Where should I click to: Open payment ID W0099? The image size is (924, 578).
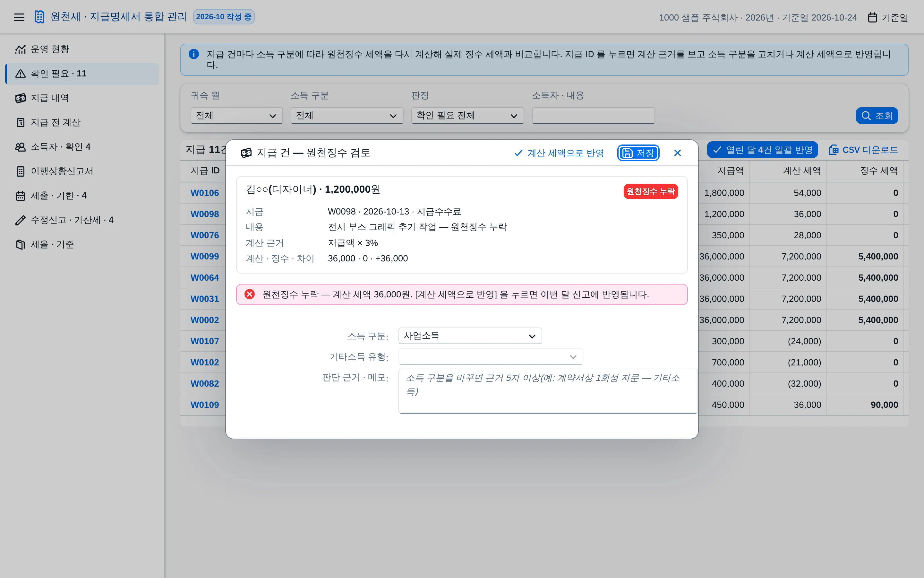click(x=205, y=257)
